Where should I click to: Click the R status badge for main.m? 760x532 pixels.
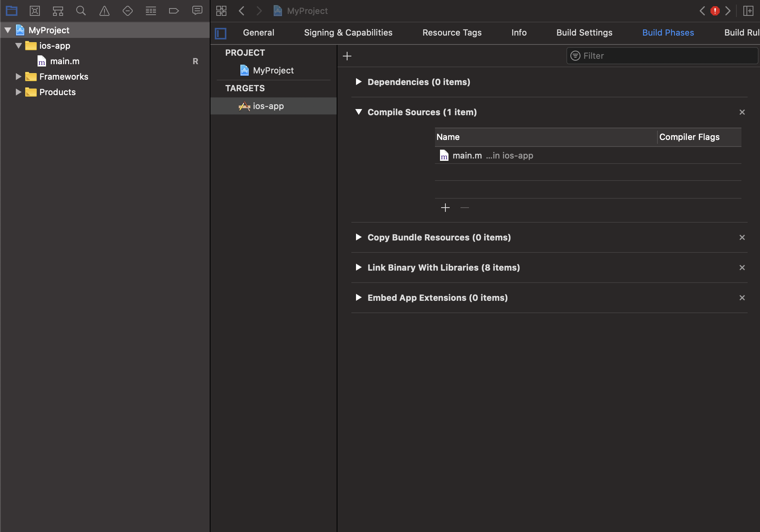pos(195,61)
